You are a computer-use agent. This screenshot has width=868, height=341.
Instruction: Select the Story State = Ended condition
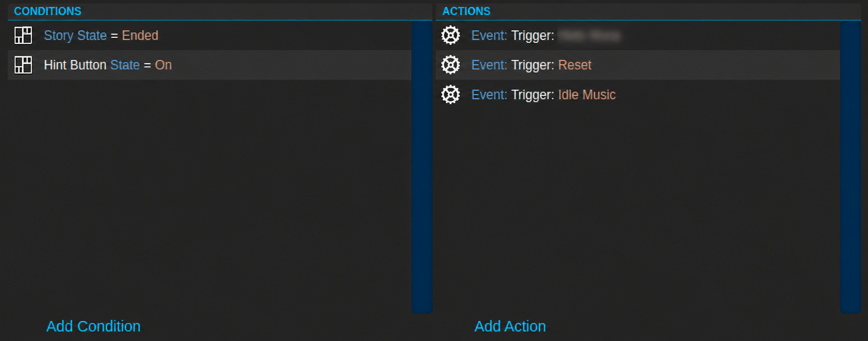click(210, 35)
